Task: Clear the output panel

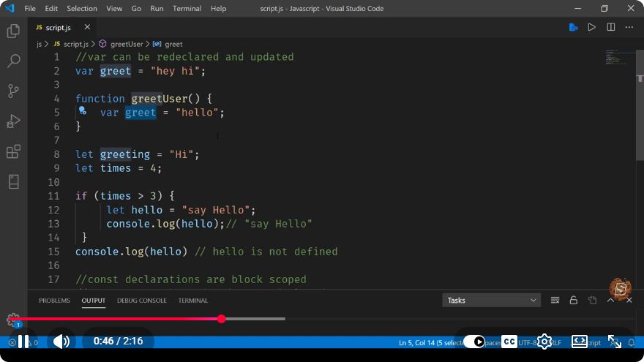Action: point(555,301)
